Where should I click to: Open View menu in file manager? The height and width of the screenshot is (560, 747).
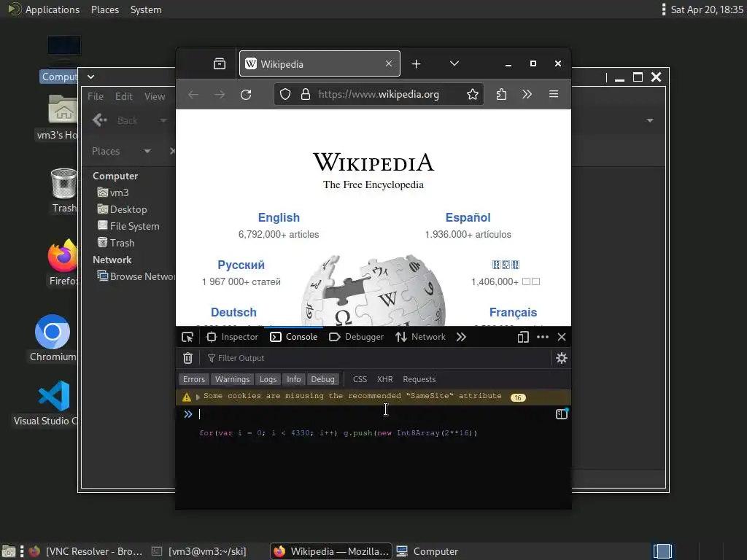[x=155, y=97]
